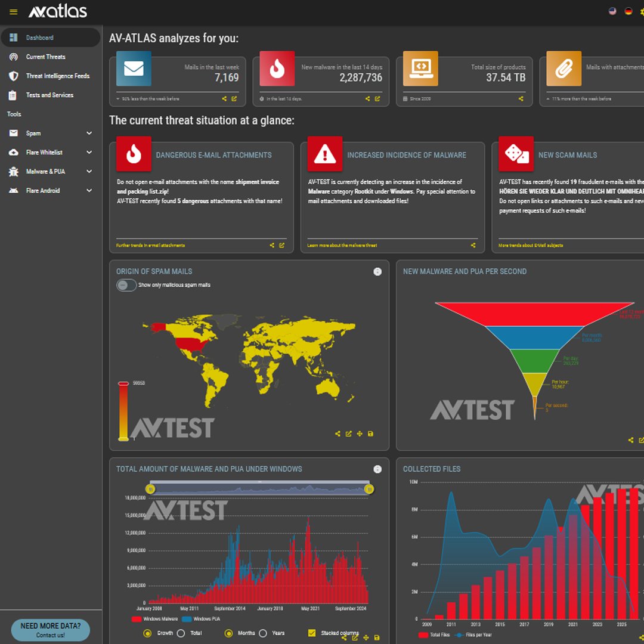This screenshot has height=644, width=644.
Task: Click the United States on the spam map
Action: coord(192,344)
